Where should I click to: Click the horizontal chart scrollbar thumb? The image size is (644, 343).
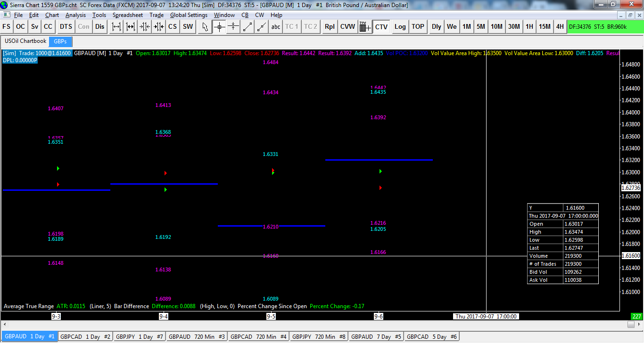tap(631, 325)
